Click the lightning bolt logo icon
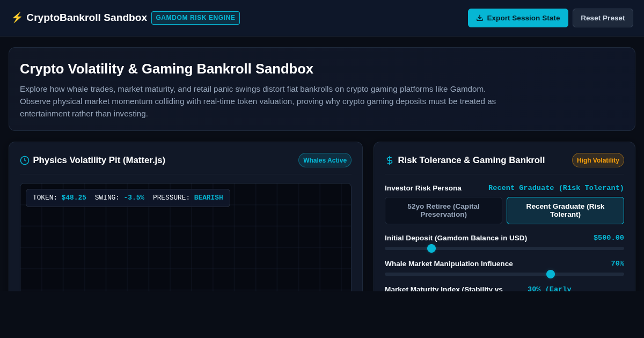Image resolution: width=644 pixels, height=338 pixels. (17, 18)
